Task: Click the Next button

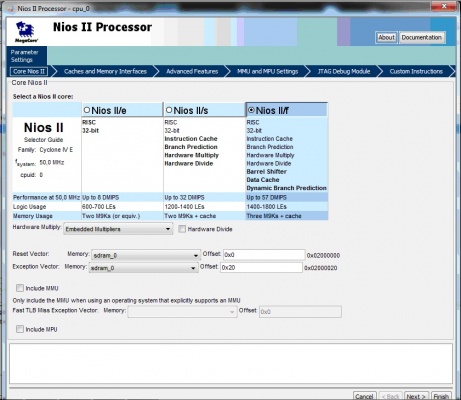Action: (x=416, y=396)
